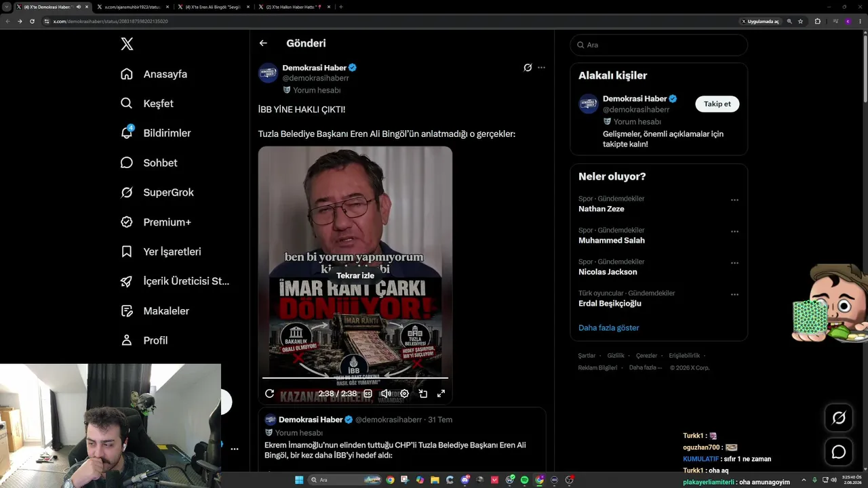Image resolution: width=868 pixels, height=488 pixels.
Task: Open the floating chat messages button
Action: pos(839,452)
